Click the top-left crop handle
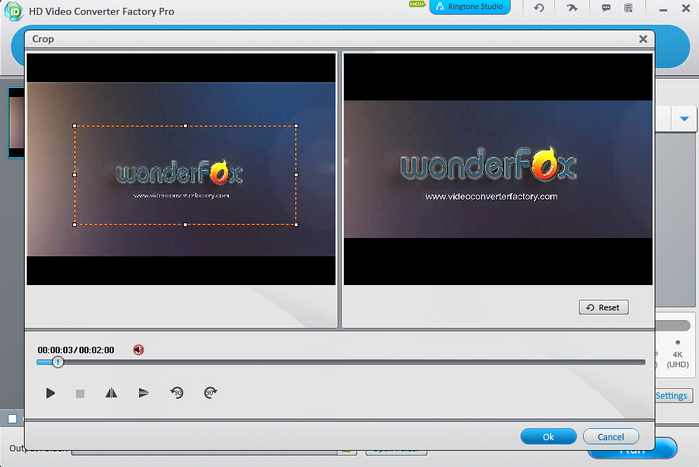699x467 pixels. (74, 126)
